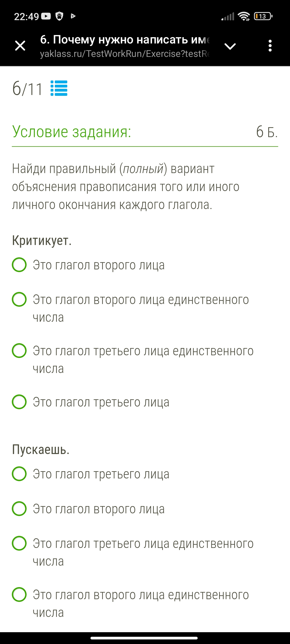This screenshot has height=644, width=290.
Task: Tap the Wi-Fi status icon
Action: click(244, 16)
